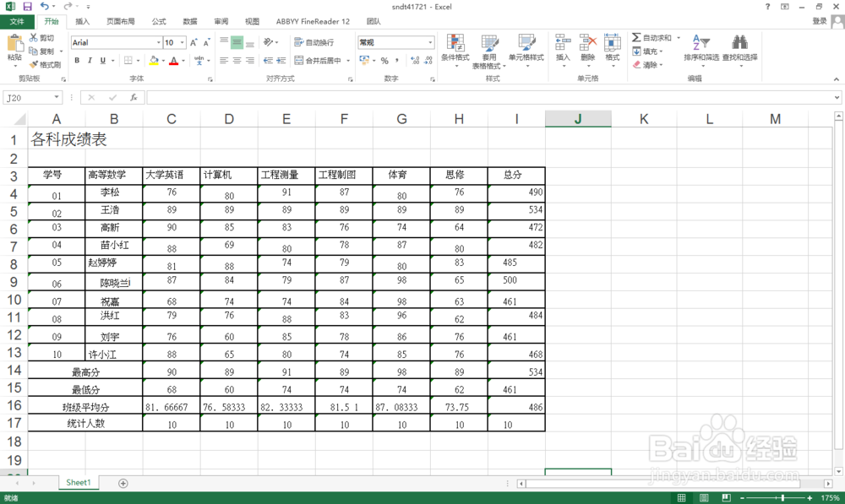Image resolution: width=845 pixels, height=504 pixels.
Task: Decrease the font size
Action: click(206, 42)
